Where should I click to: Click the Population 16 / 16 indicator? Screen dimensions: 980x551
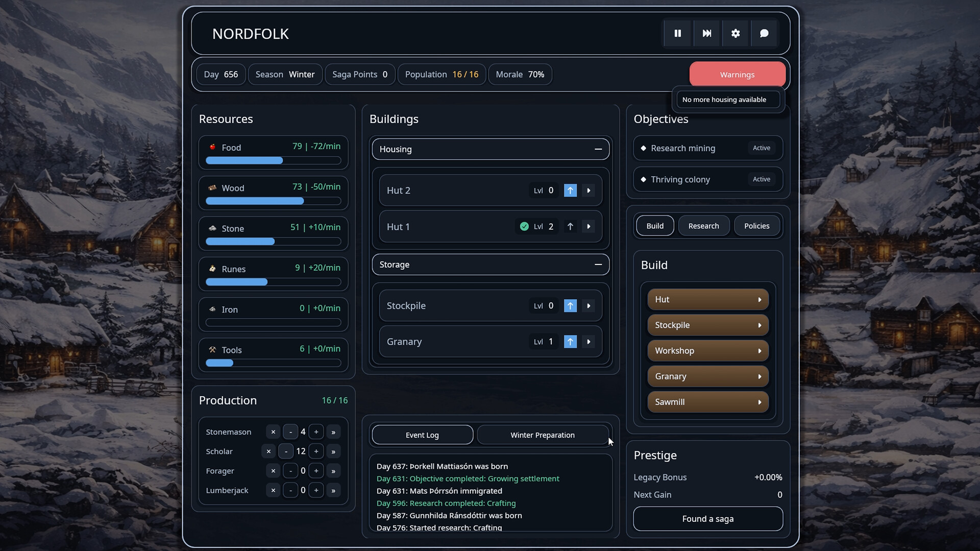click(442, 75)
